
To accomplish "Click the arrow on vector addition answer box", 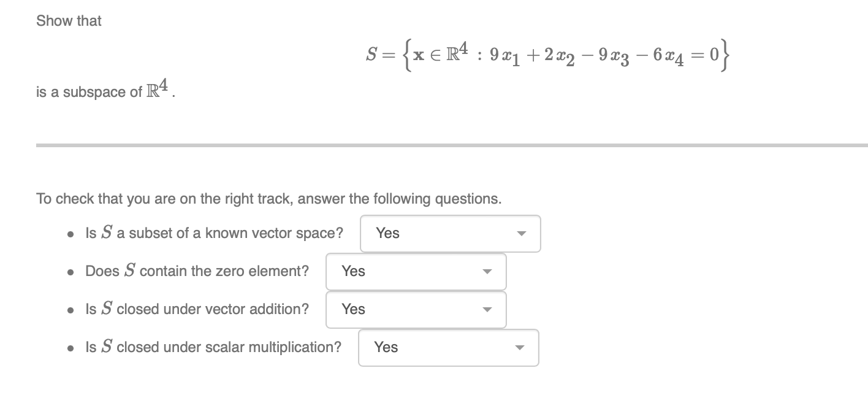I will pos(486,310).
